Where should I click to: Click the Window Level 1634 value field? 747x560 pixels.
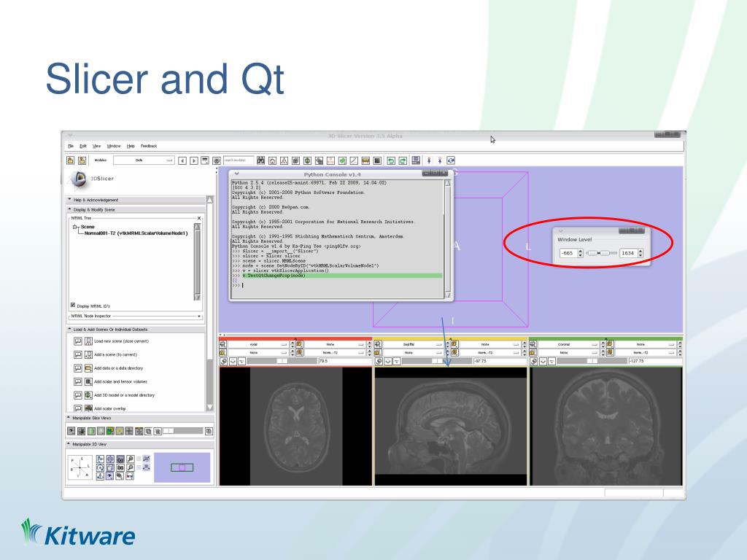628,253
